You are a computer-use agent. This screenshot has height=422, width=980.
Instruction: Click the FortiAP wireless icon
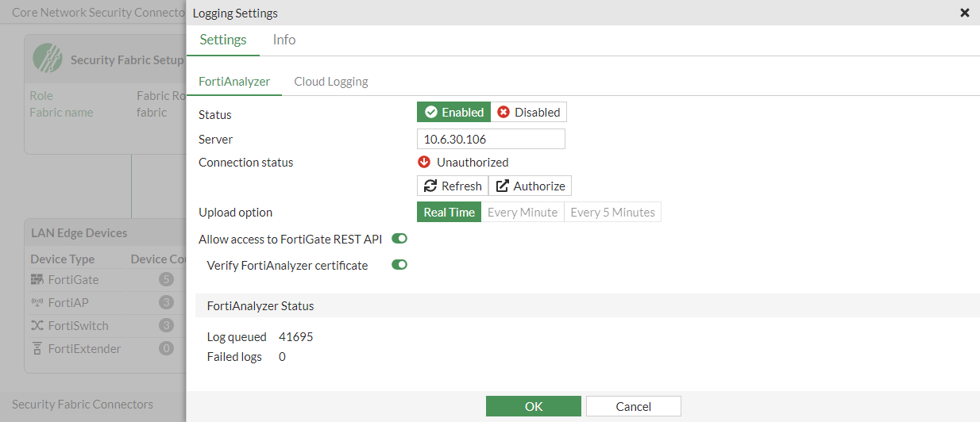point(37,303)
